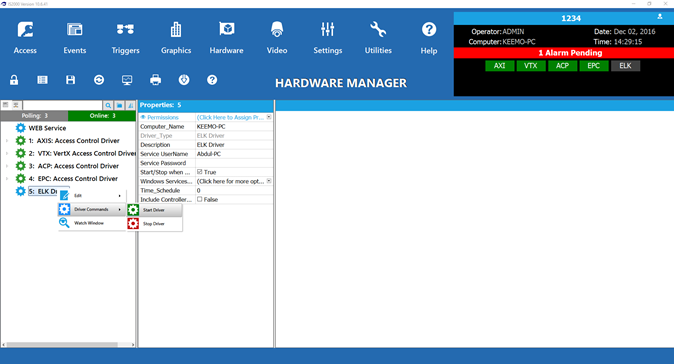Image resolution: width=674 pixels, height=364 pixels.
Task: Click the empty Service Password value cell
Action: [234, 163]
